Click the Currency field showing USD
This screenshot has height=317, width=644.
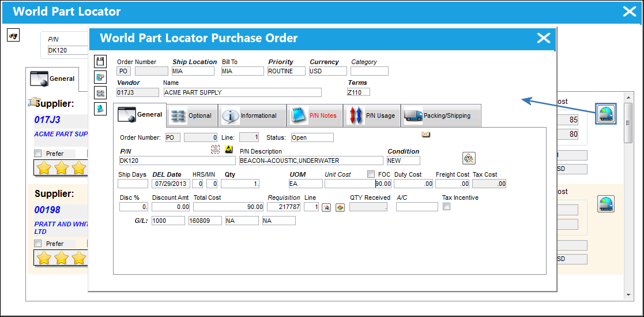(328, 71)
